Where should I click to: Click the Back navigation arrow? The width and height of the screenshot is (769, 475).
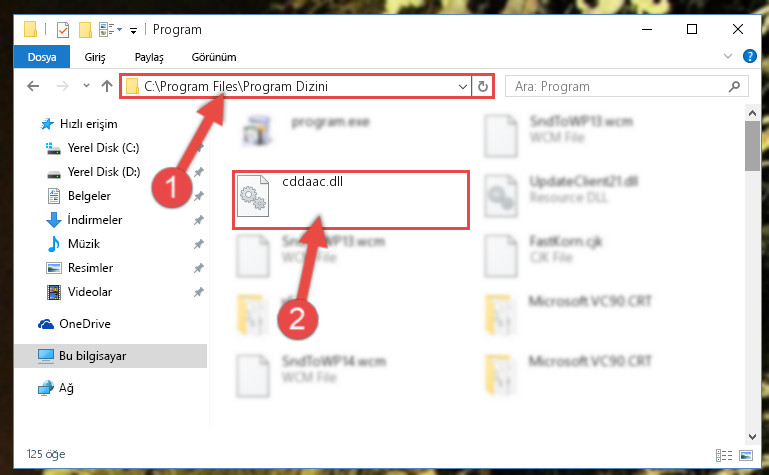tap(33, 86)
